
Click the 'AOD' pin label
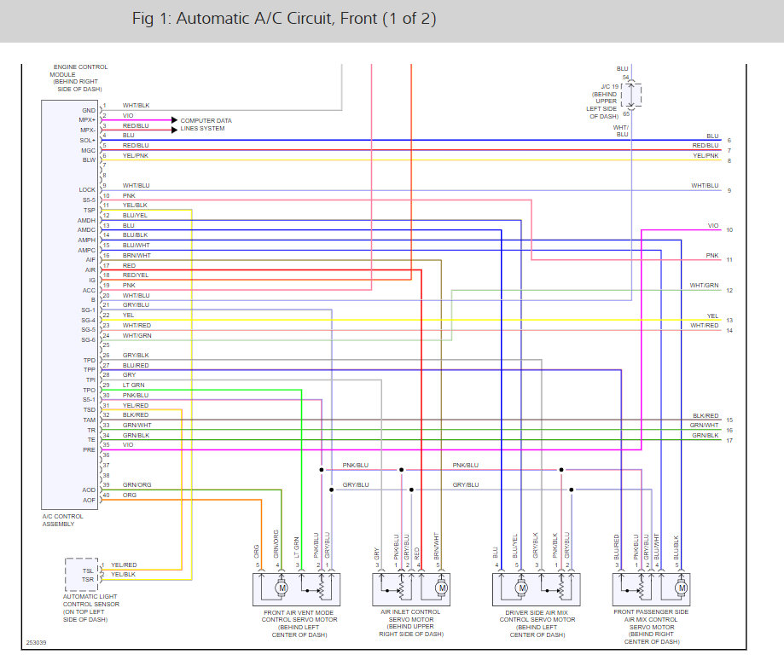[89, 490]
